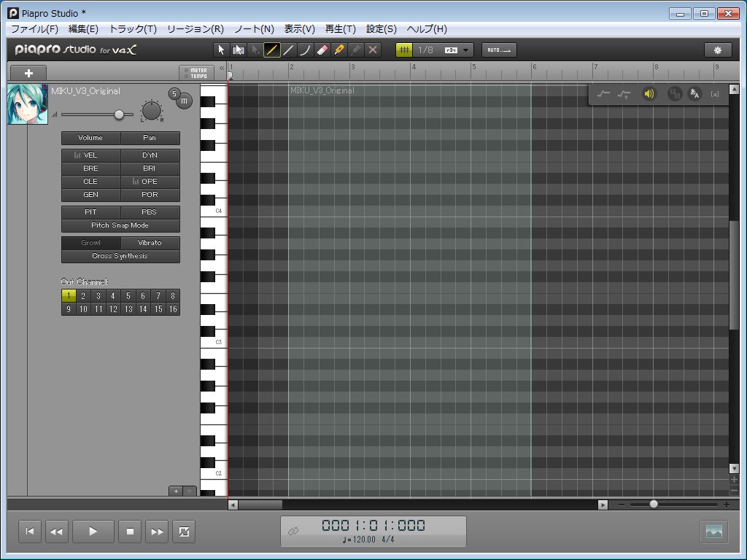This screenshot has height=560, width=747.
Task: Open Pan parameter
Action: (x=150, y=138)
